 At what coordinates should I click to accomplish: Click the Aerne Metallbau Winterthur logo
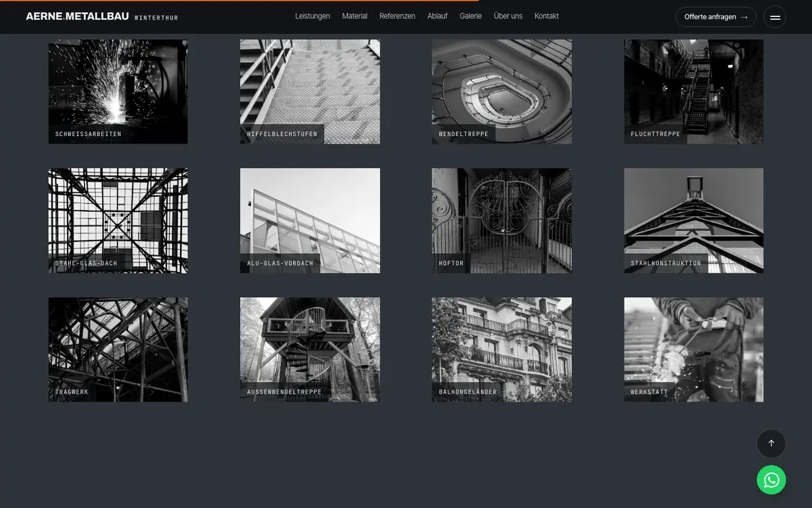point(102,16)
